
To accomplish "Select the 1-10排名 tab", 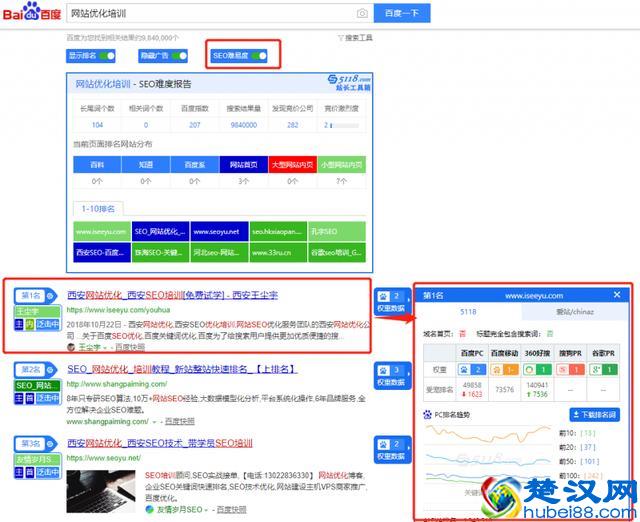I will pos(98,209).
